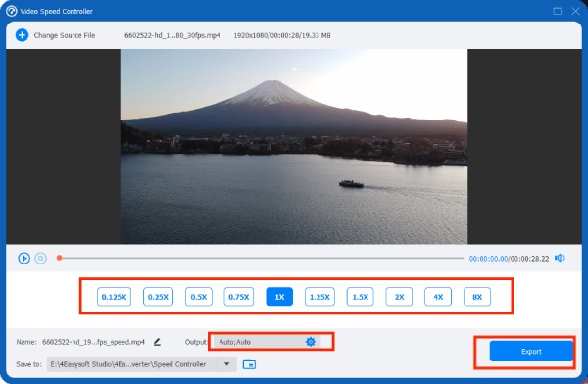Screen dimensions: 588x384
Task: Click the Export button
Action: point(531,352)
